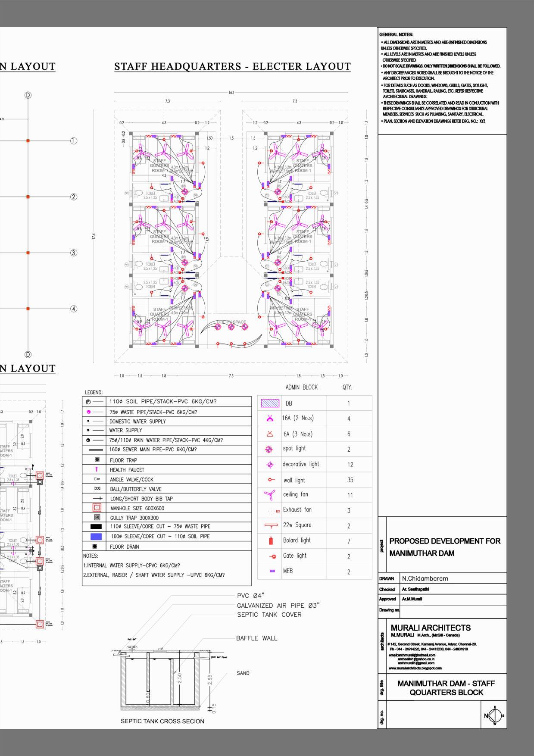Click the archmurali@hotmail.com email address
534x756 pixels.
click(x=416, y=655)
